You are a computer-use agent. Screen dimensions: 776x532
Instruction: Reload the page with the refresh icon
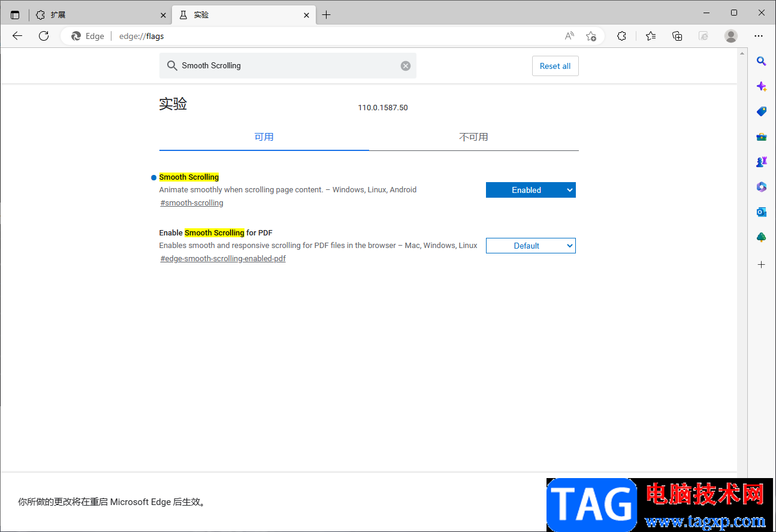(44, 36)
